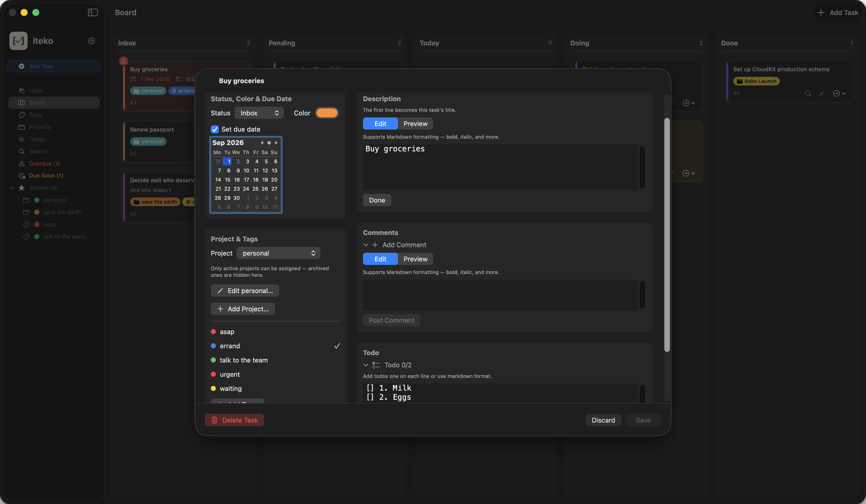This screenshot has width=866, height=504.
Task: Collapse the Todo 0/2 section chevron
Action: pyautogui.click(x=366, y=365)
